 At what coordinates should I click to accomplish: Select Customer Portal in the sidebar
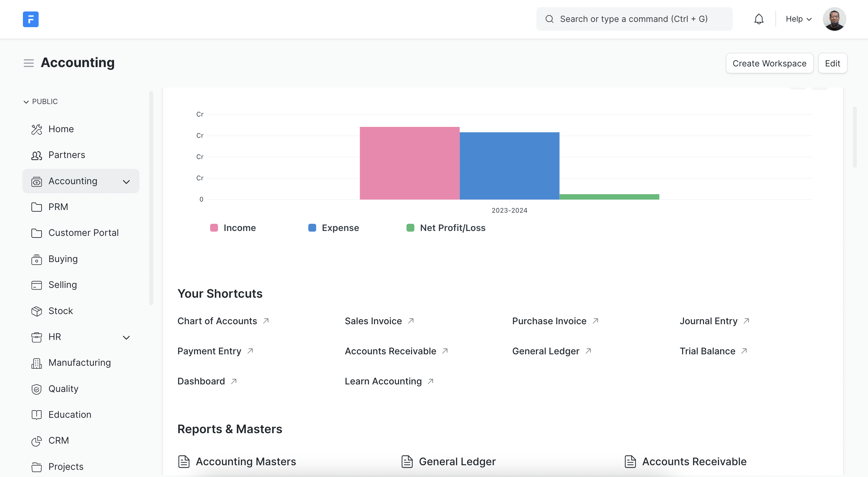83,233
